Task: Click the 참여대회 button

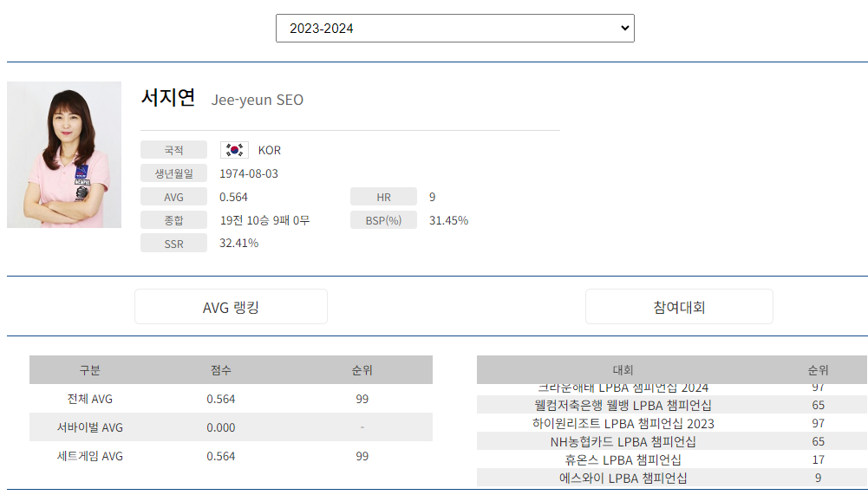Action: [679, 307]
